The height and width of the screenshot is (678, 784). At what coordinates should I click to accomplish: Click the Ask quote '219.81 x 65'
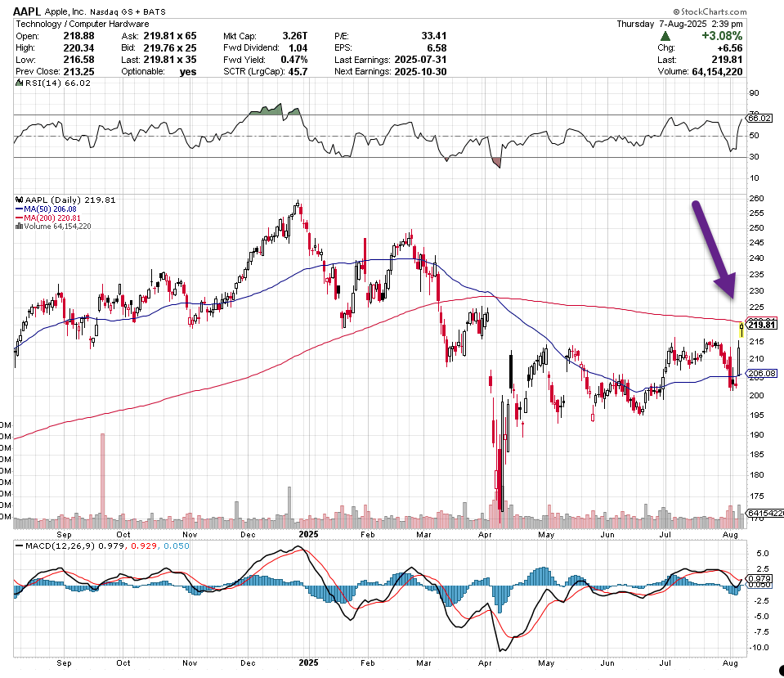click(x=170, y=36)
